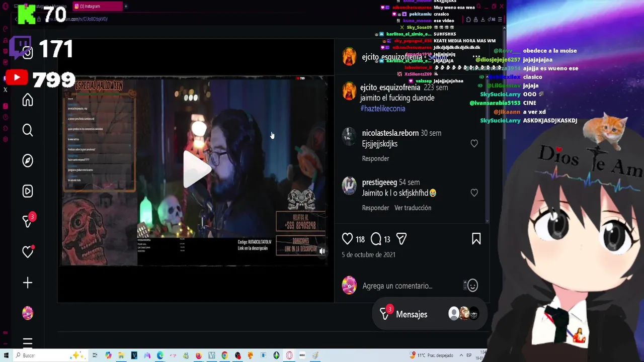The image size is (644, 362).
Task: Toggle video sound with speaker icon
Action: (x=322, y=251)
